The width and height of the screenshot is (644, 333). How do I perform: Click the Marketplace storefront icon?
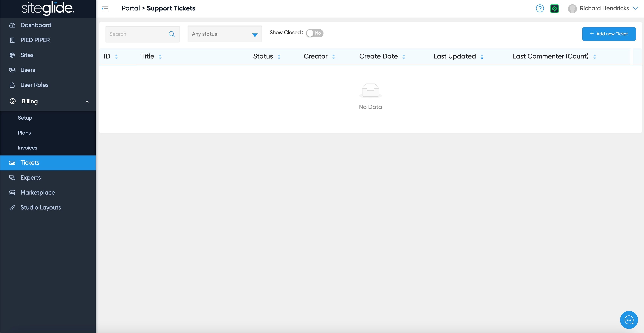[x=12, y=193]
